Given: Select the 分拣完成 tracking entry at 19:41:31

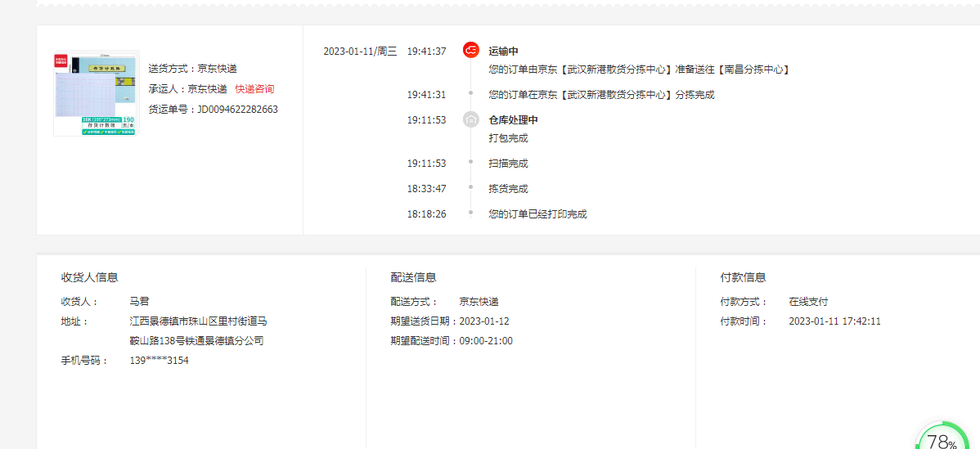Looking at the screenshot, I should click(x=601, y=95).
